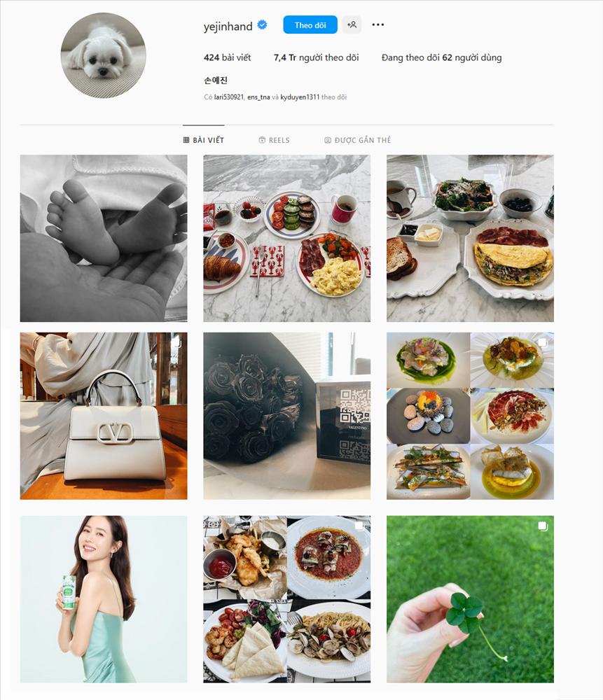Open the woman holding green can post
Image resolution: width=603 pixels, height=700 pixels.
click(x=104, y=599)
